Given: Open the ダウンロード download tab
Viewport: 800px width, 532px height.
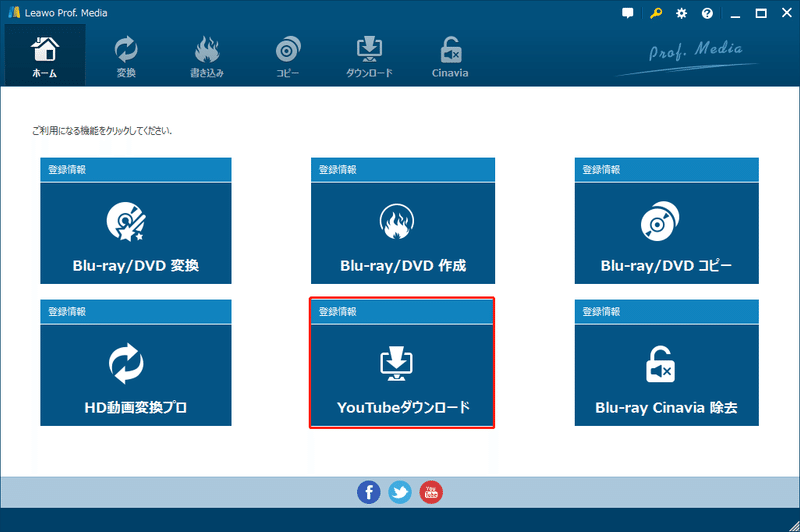Looking at the screenshot, I should (x=369, y=57).
